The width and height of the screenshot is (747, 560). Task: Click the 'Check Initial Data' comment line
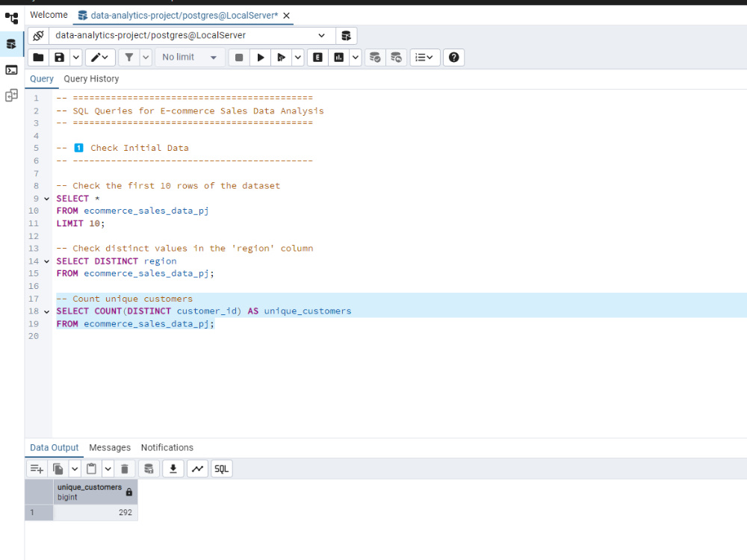point(123,148)
